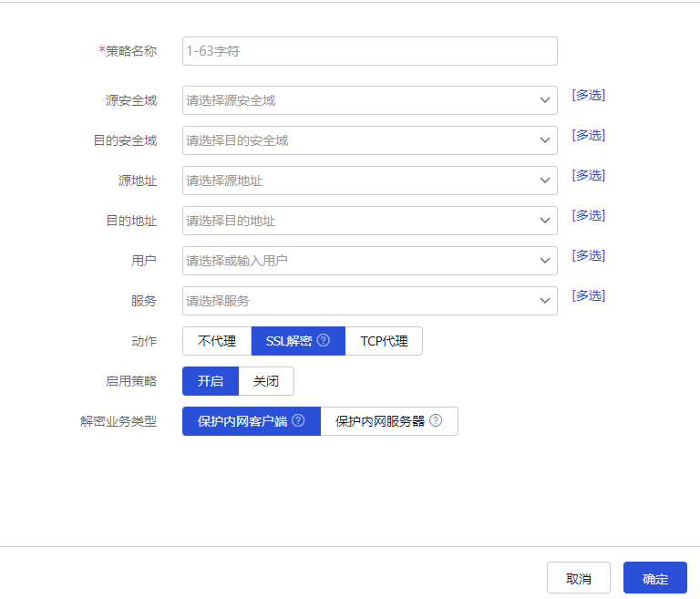The image size is (700, 599).
Task: Select the 不代理 action option
Action: click(217, 341)
